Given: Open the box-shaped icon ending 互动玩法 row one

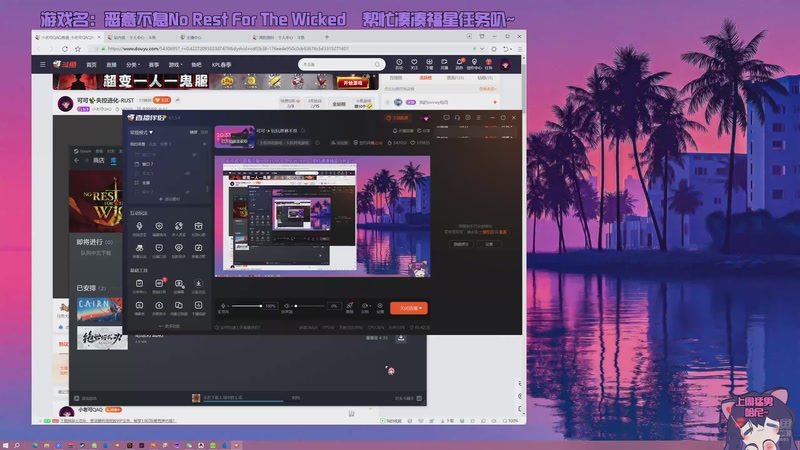Looking at the screenshot, I should (x=198, y=226).
